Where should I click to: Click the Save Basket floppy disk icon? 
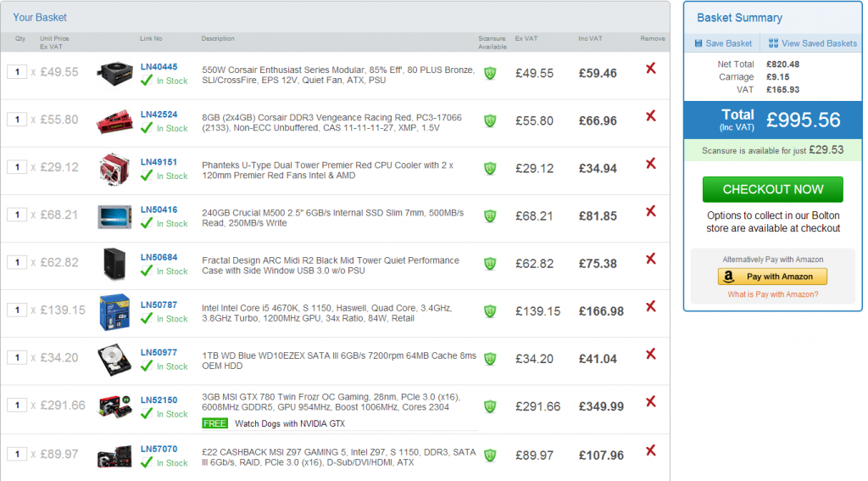tap(698, 43)
